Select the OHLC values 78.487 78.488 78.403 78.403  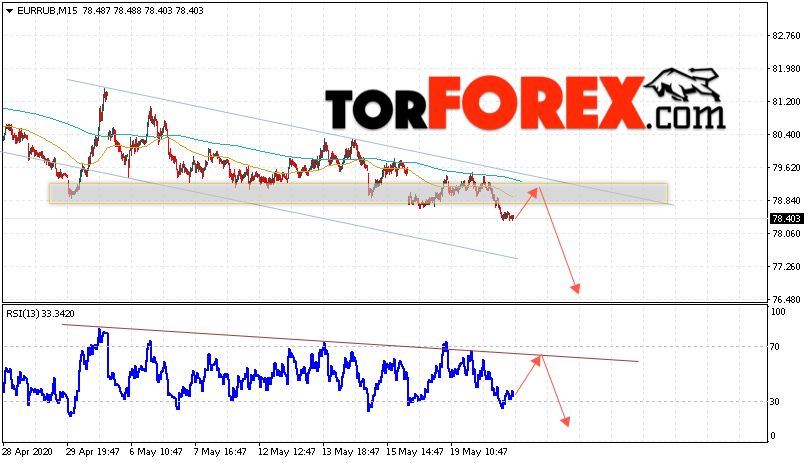pyautogui.click(x=143, y=11)
